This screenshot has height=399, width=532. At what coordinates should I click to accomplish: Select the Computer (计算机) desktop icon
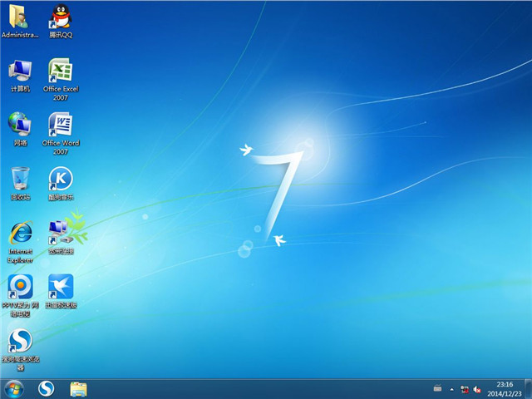click(x=20, y=75)
